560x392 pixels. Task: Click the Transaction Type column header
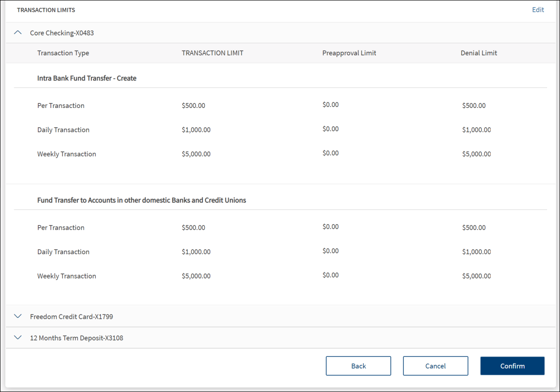click(63, 53)
